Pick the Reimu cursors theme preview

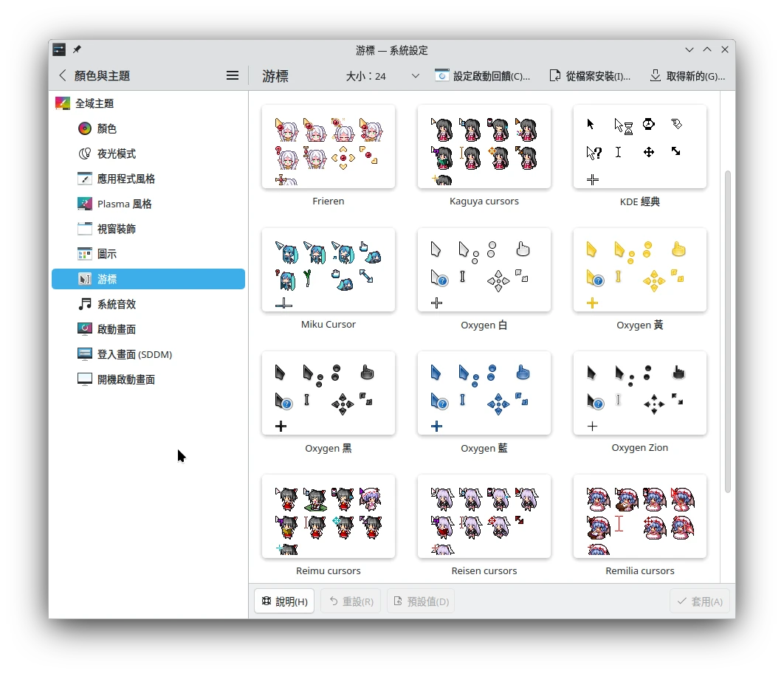[329, 516]
